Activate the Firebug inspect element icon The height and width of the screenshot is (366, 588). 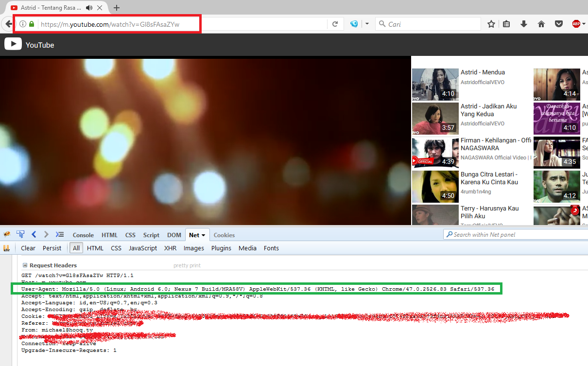pos(20,234)
